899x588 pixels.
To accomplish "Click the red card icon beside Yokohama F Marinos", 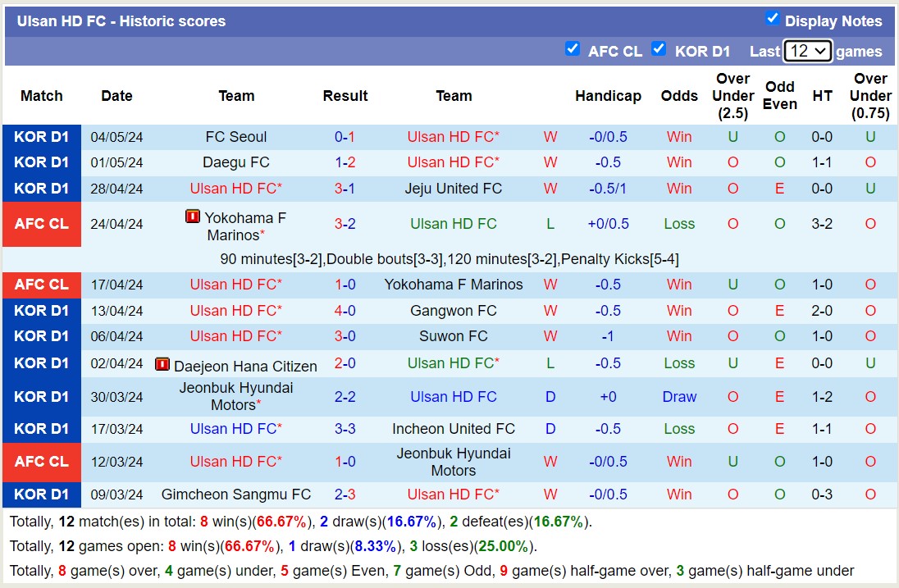I will 193,217.
